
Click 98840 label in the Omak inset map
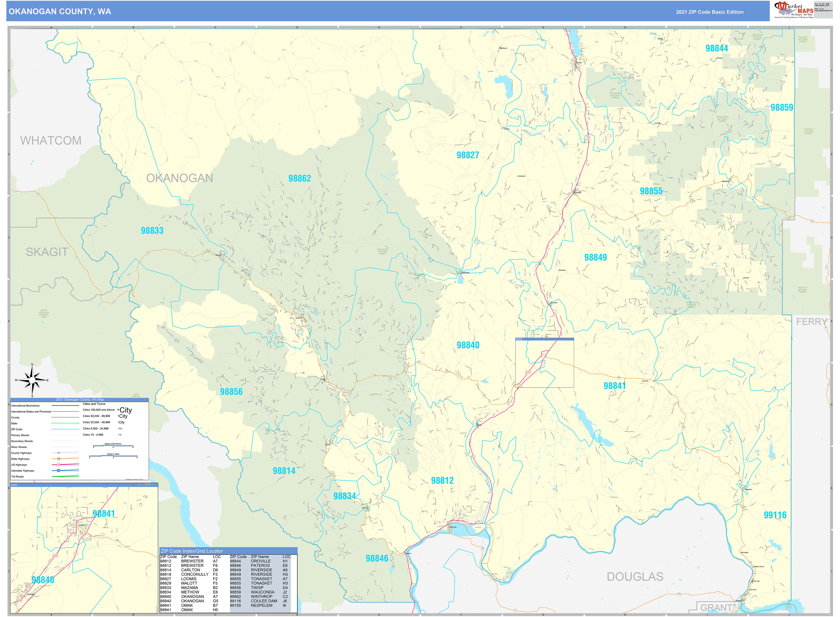pos(43,580)
